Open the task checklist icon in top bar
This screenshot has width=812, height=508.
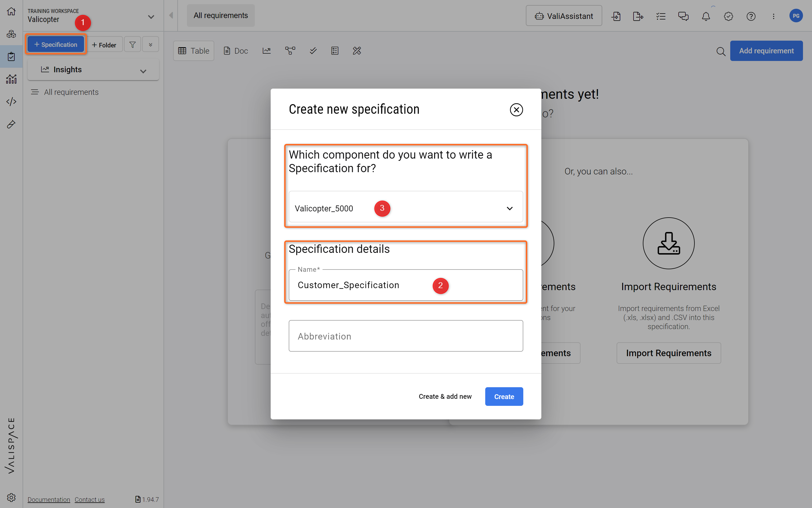(x=661, y=16)
